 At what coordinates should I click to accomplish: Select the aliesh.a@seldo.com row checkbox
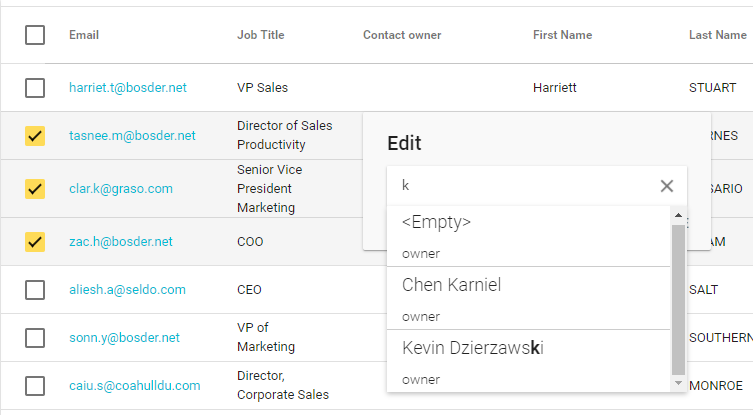pos(35,290)
